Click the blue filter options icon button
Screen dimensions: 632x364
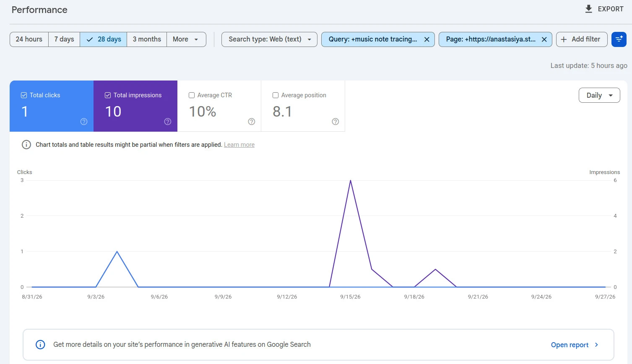(619, 39)
